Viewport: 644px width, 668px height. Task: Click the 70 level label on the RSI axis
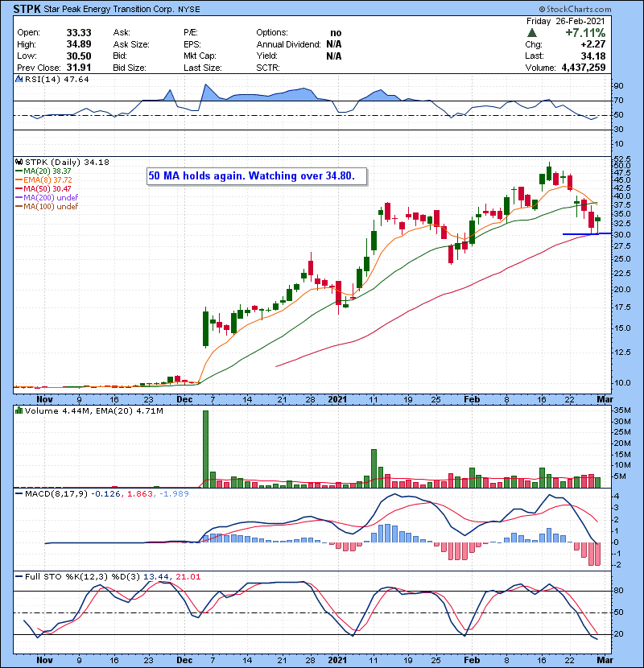[x=618, y=101]
